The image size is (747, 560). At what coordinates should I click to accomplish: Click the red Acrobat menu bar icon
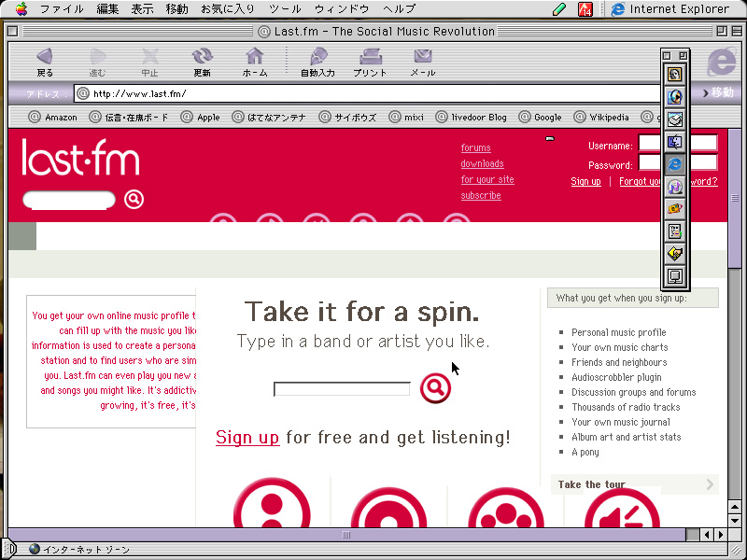click(x=585, y=9)
